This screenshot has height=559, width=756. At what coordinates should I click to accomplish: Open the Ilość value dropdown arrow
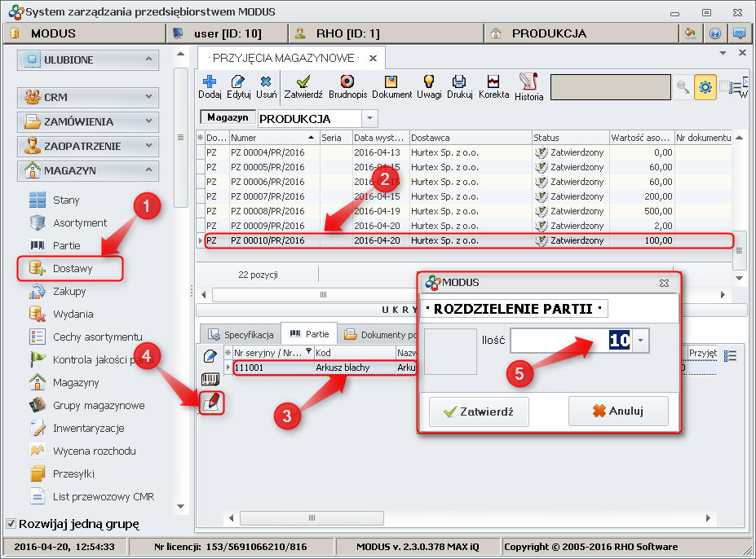(641, 341)
